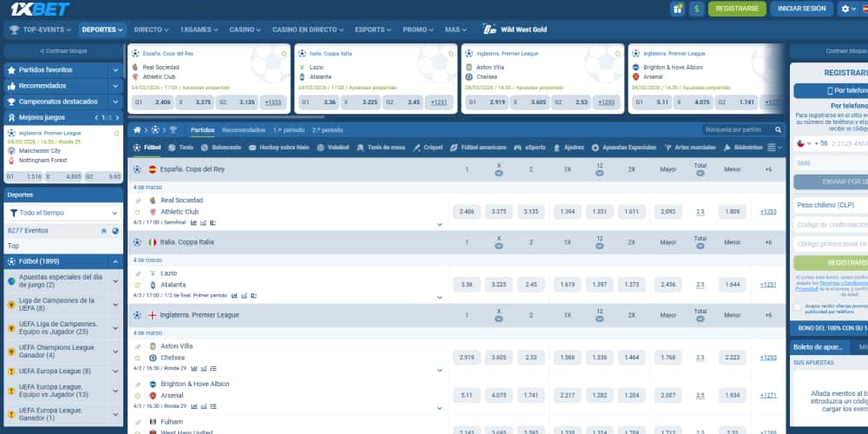Open the Todo el tiempo dropdown
Screen dimensions: 868x434
coord(63,214)
